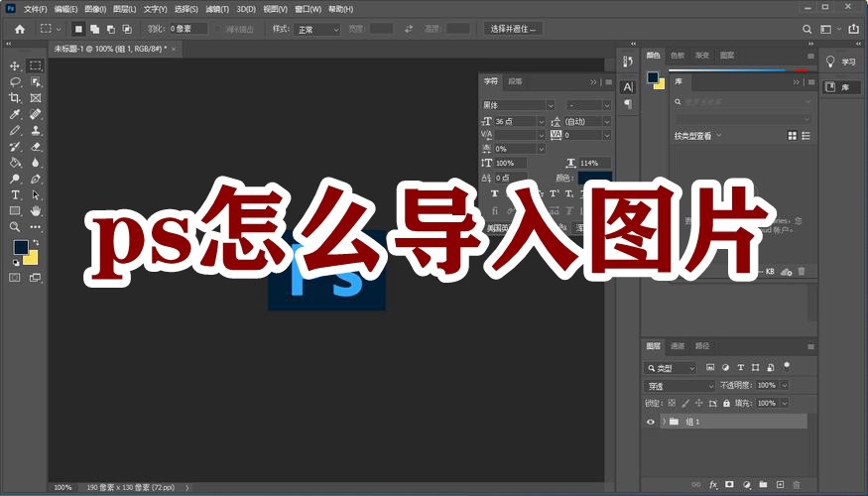This screenshot has height=496, width=868.
Task: Expand the 组 1 group chevron
Action: click(x=664, y=422)
